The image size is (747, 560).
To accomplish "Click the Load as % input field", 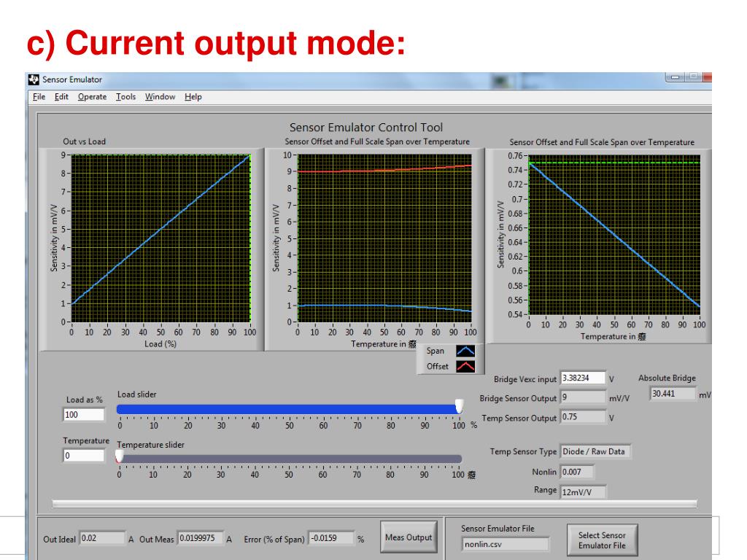I will 84,415.
